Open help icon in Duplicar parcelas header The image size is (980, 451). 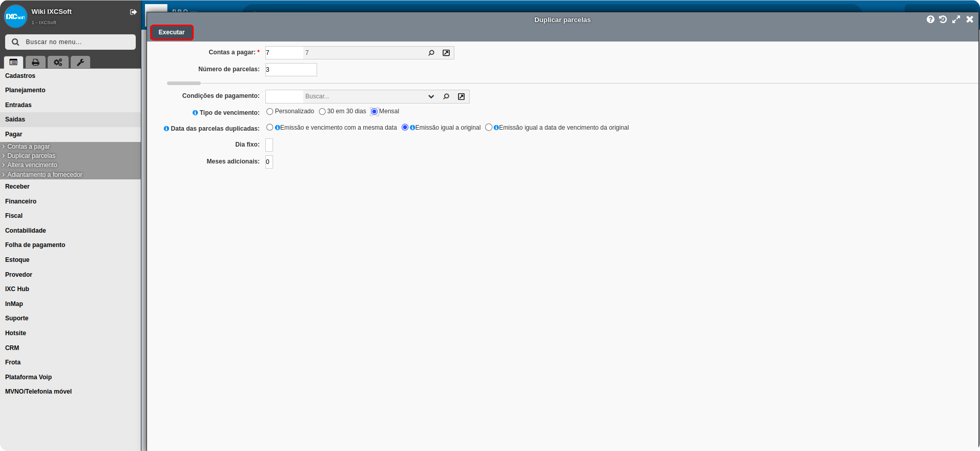click(x=930, y=19)
